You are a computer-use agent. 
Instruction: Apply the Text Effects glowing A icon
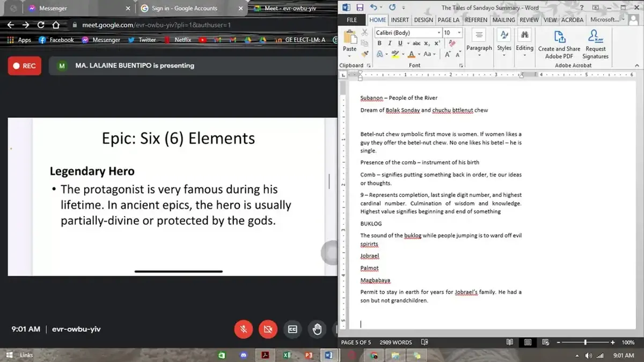click(379, 54)
